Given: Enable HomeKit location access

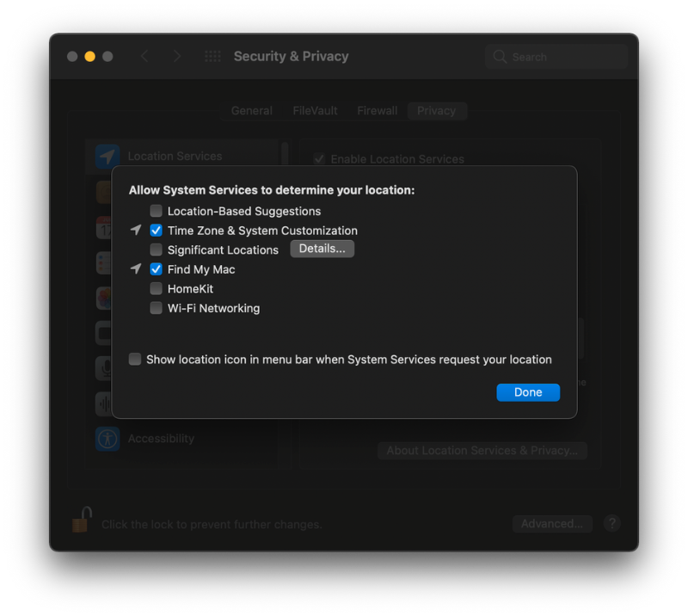Looking at the screenshot, I should (156, 288).
